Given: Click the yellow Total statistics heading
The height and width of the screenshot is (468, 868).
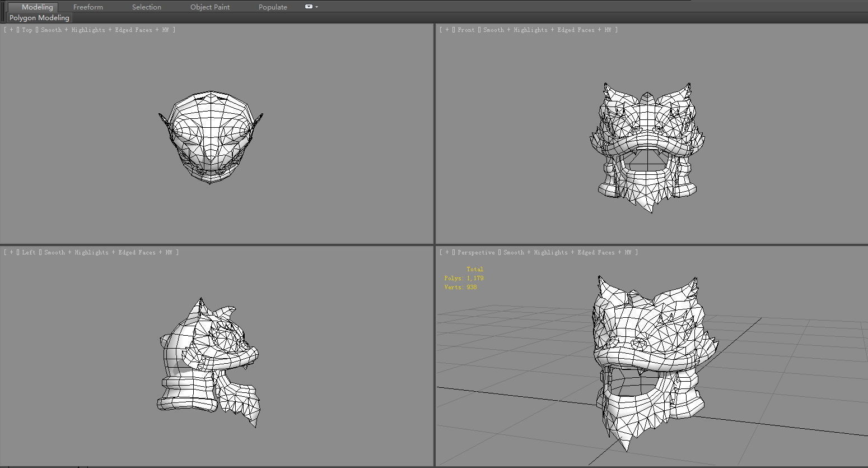Looking at the screenshot, I should (474, 269).
